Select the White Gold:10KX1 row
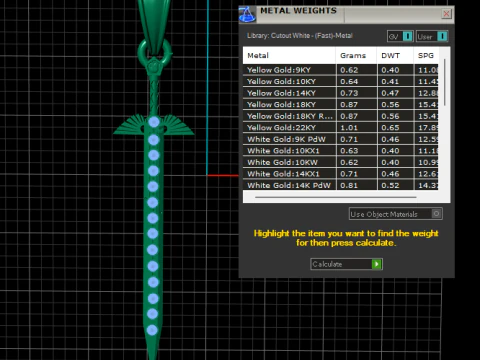 click(341, 151)
